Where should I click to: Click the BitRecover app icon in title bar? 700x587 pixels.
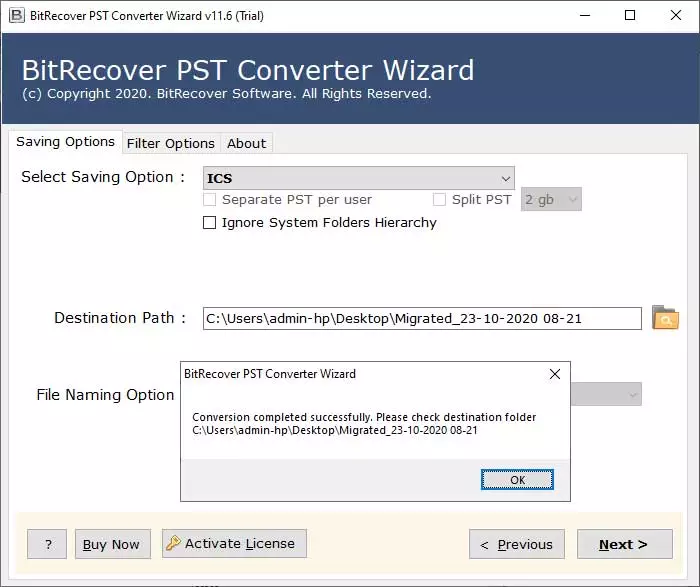17,15
